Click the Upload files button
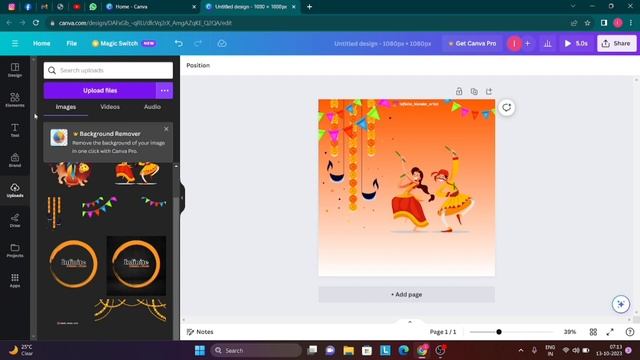Viewport: 640px width, 360px height. pos(100,91)
